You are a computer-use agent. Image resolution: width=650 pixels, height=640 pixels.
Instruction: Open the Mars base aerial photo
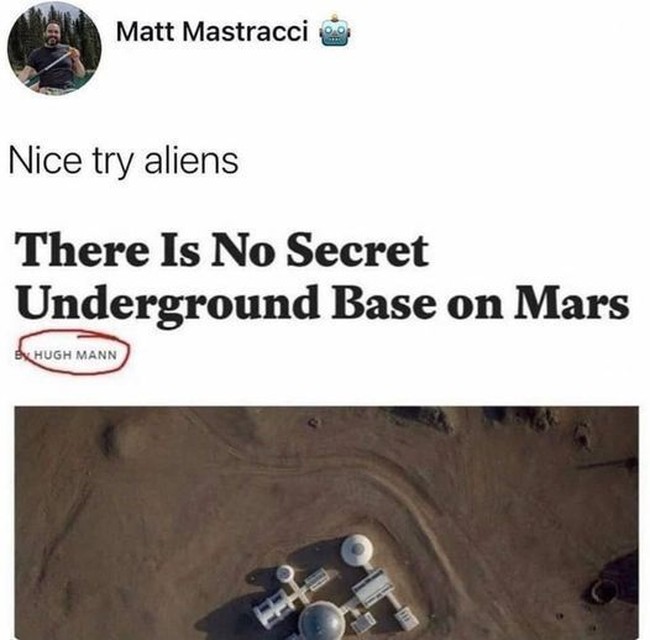[327, 523]
